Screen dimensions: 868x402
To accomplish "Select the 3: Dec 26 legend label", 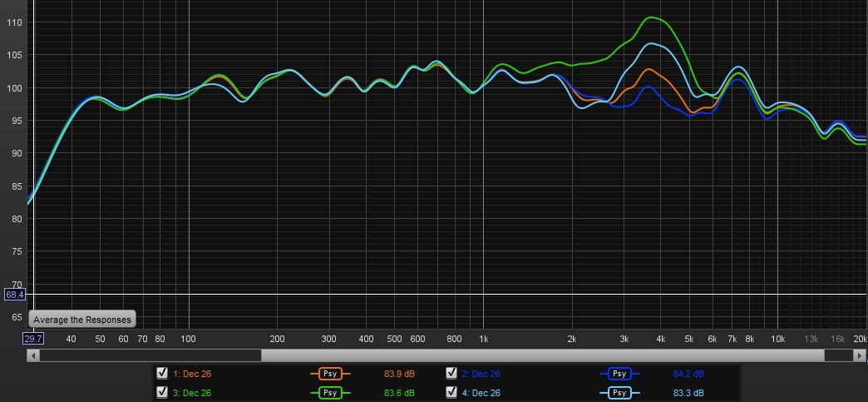I will click(192, 393).
